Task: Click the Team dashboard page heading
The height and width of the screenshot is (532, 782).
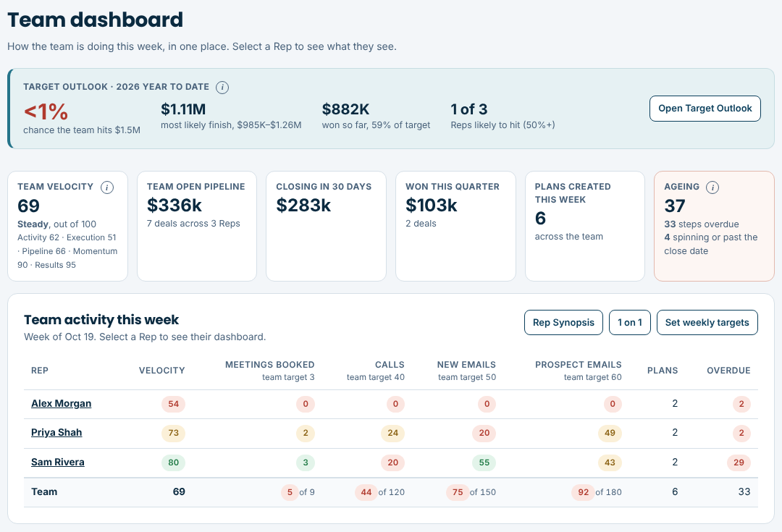Action: point(96,20)
